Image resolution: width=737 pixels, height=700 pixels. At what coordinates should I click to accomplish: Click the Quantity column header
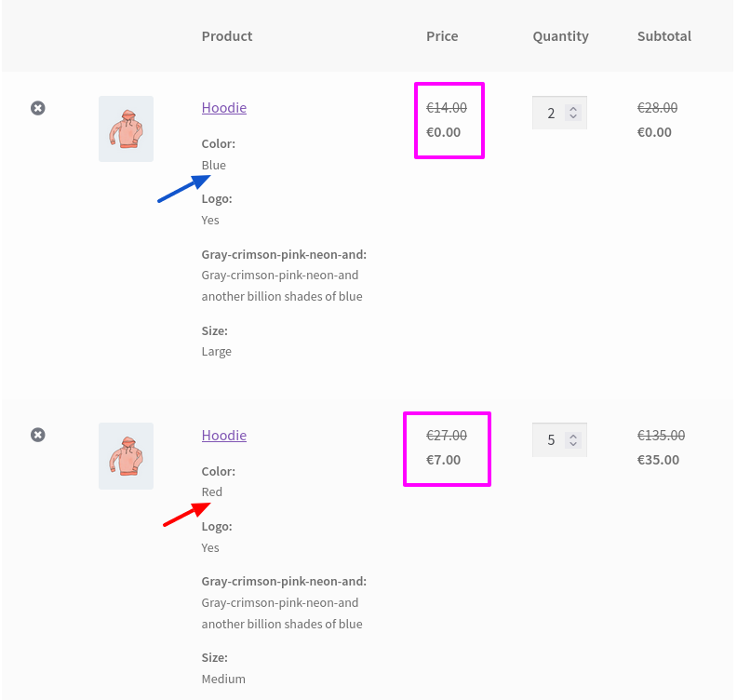[561, 36]
